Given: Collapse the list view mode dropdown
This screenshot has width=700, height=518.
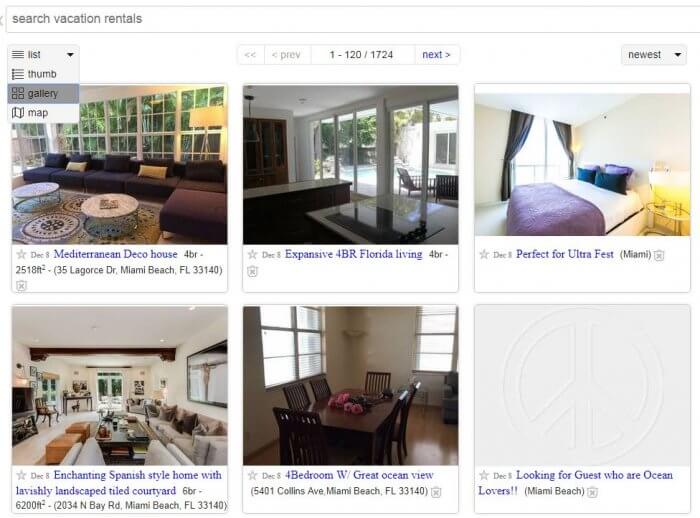Looking at the screenshot, I should 43,54.
